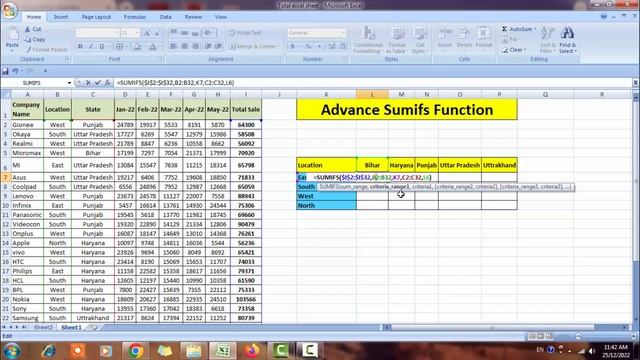Switch to the Home tab

[33, 17]
